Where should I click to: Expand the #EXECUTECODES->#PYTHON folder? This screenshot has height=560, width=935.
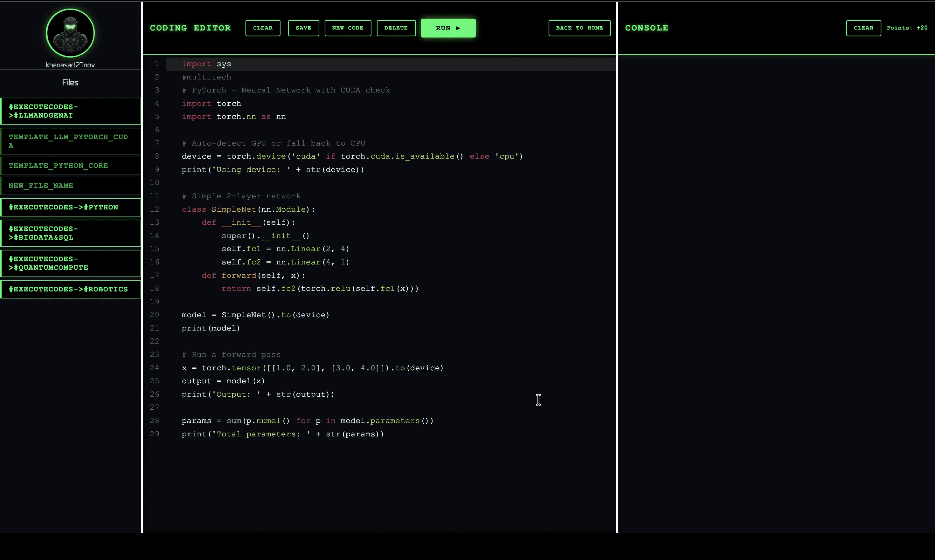71,207
